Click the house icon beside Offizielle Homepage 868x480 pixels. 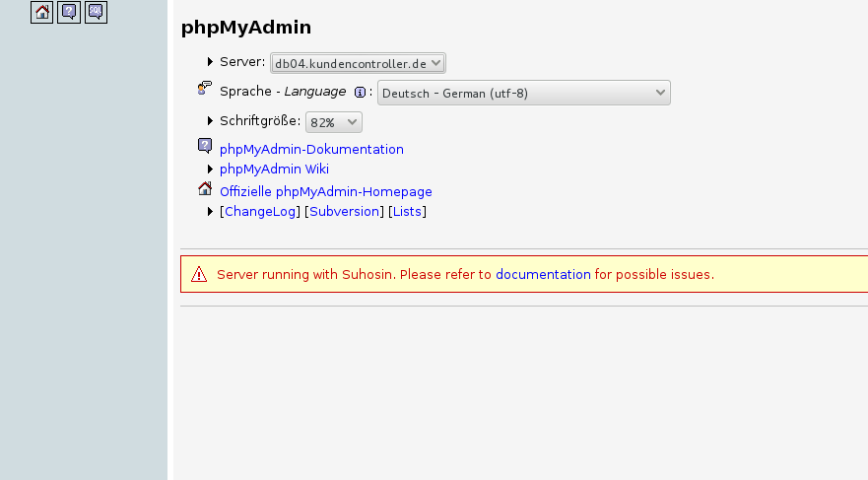[x=205, y=189]
